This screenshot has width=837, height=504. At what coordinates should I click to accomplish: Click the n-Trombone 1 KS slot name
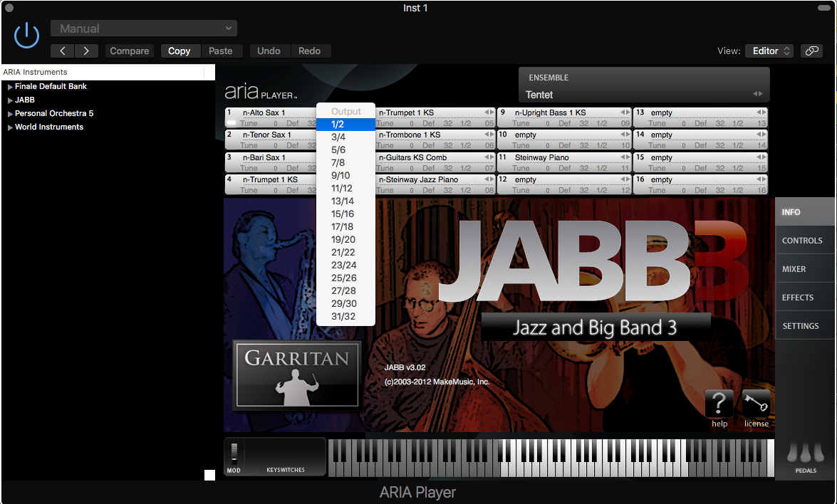tap(410, 135)
